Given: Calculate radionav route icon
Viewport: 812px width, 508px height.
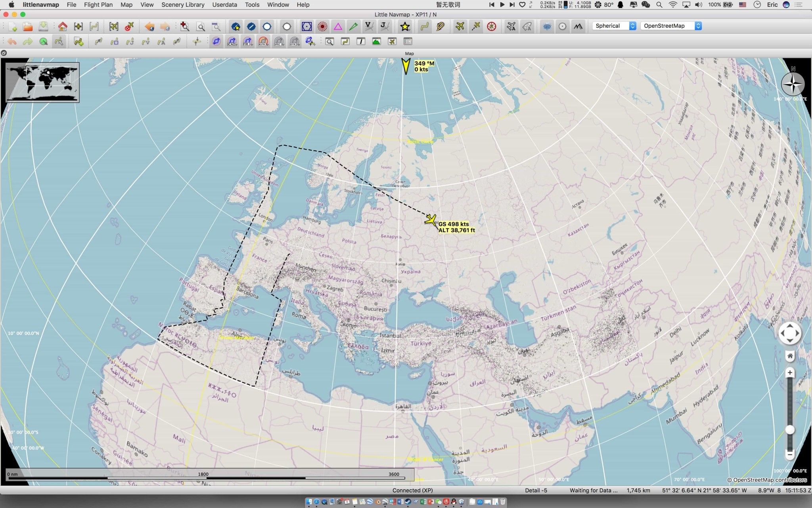Looking at the screenshot, I should tap(114, 42).
